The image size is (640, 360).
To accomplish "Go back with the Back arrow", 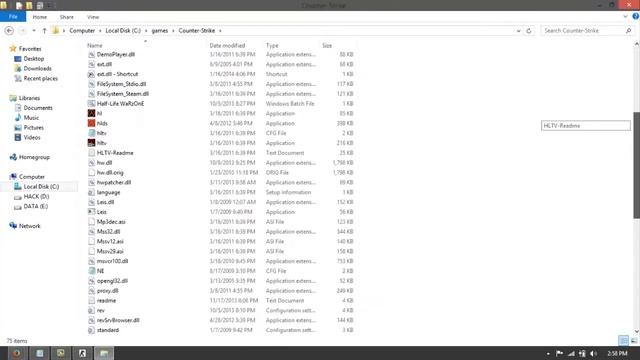I will pos(9,31).
